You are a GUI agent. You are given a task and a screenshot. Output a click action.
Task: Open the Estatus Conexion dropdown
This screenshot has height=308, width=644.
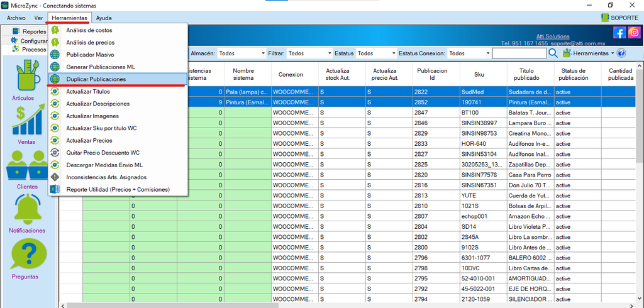(469, 53)
